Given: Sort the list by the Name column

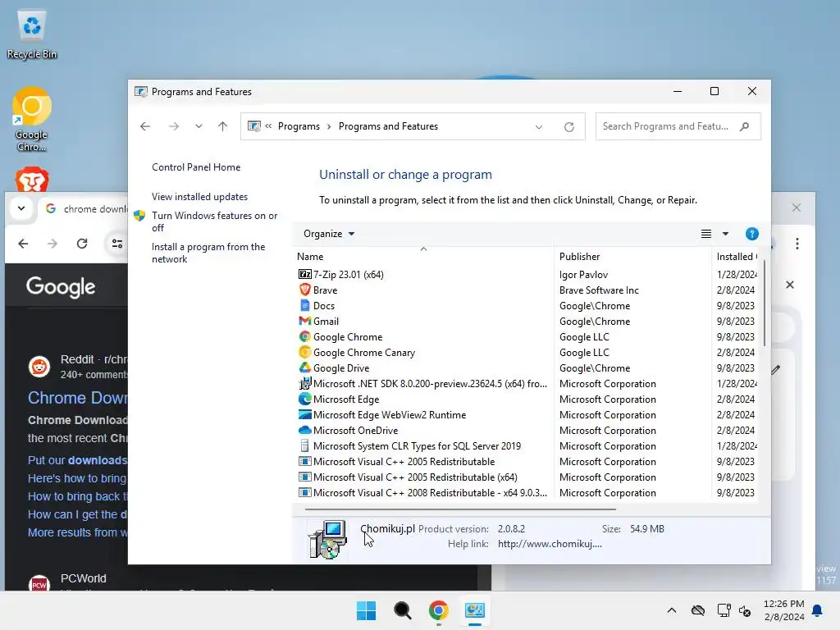Looking at the screenshot, I should coord(423,257).
